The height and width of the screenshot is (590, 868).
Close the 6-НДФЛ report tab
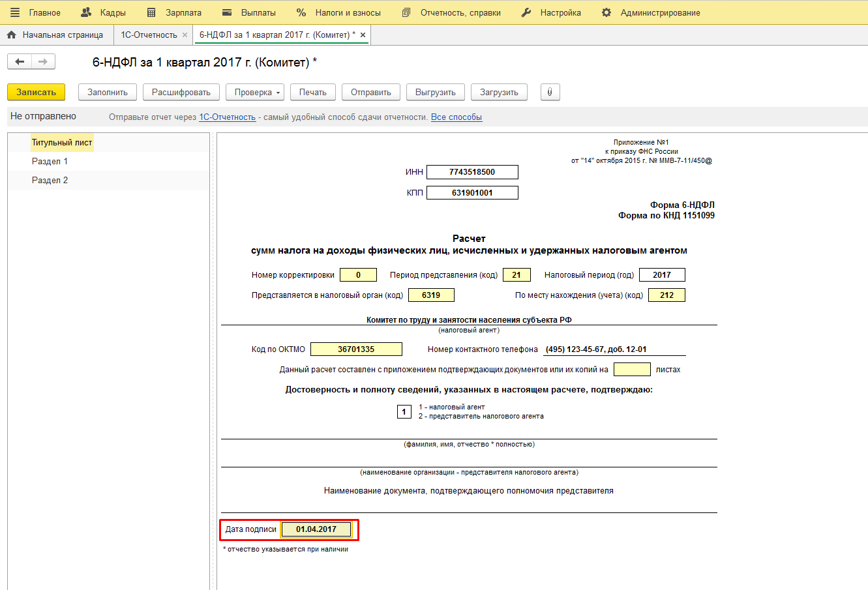click(x=363, y=35)
